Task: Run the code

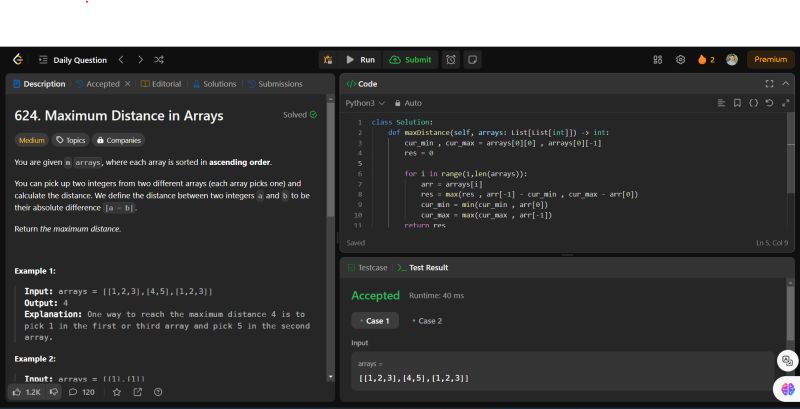Action: (x=360, y=60)
